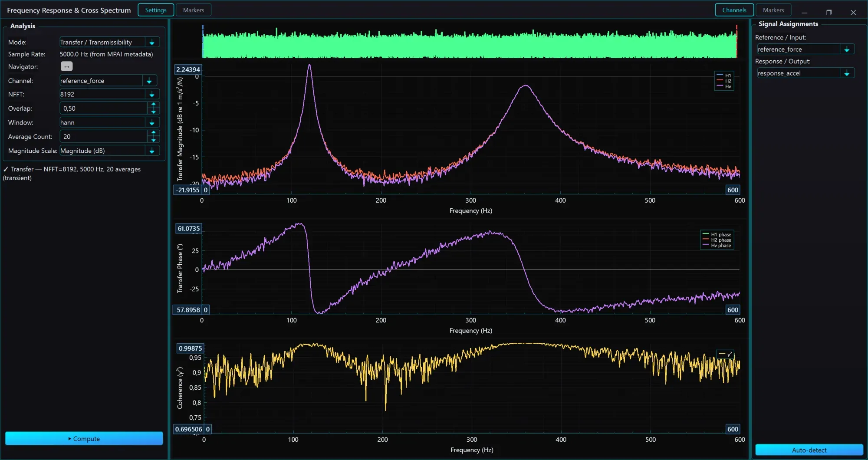Minimize the application window
Viewport: 868px width, 460px height.
click(x=804, y=12)
